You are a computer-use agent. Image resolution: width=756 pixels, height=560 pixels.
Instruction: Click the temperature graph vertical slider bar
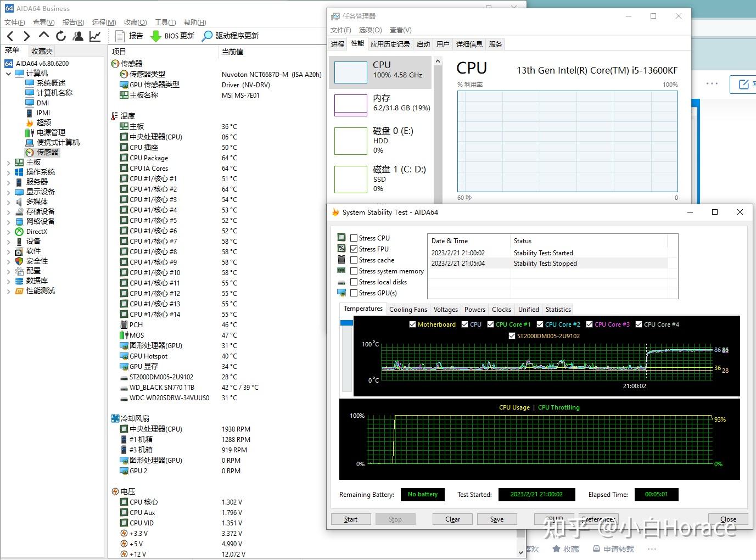tap(346, 357)
